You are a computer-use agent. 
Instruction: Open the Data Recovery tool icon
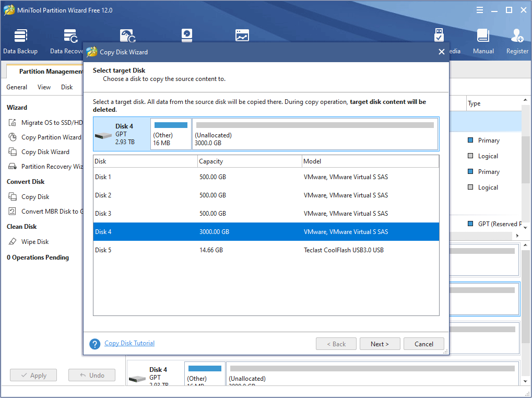(x=70, y=36)
